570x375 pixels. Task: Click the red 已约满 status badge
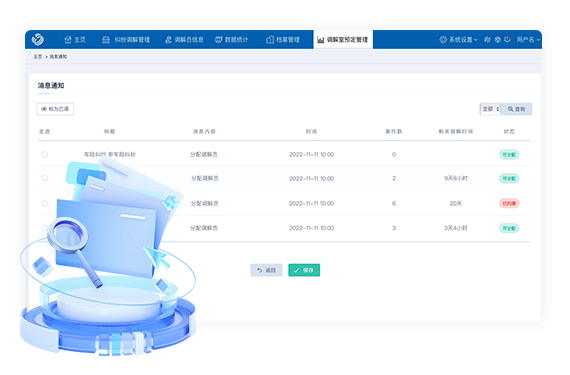[x=509, y=203]
